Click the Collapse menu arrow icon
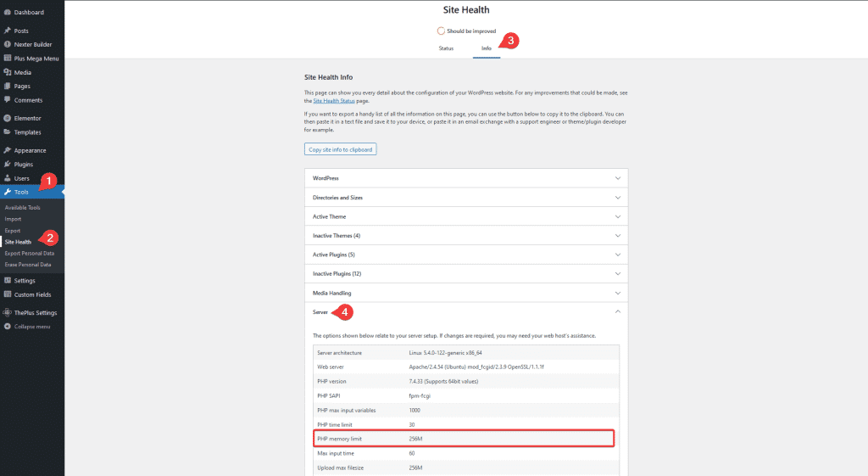This screenshot has height=476, width=868. [x=8, y=326]
